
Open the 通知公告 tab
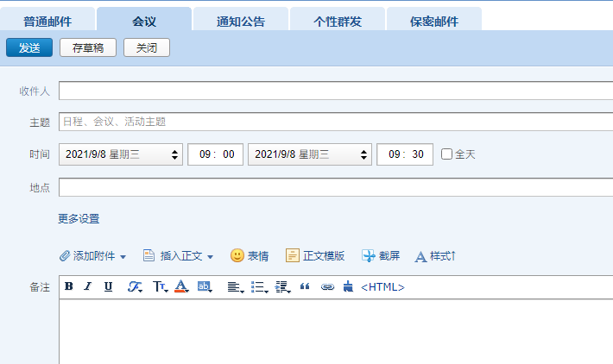point(241,22)
